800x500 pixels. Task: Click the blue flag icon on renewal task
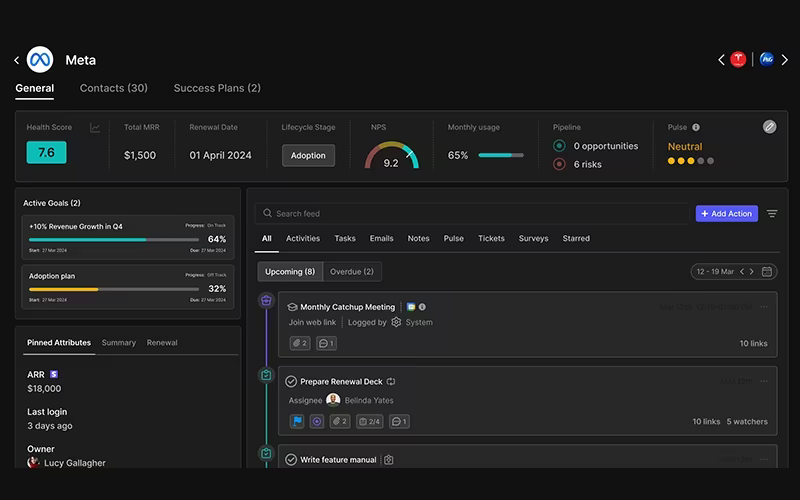point(297,421)
